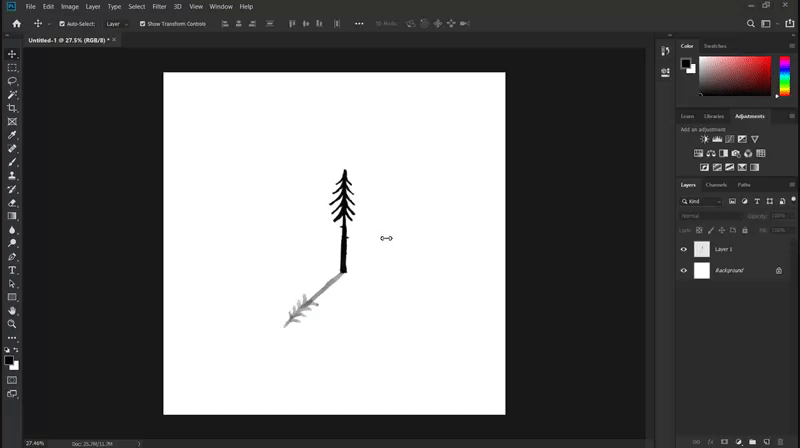Viewport: 800px width, 448px height.
Task: Select the Magic Wand tool
Action: pyautogui.click(x=12, y=94)
